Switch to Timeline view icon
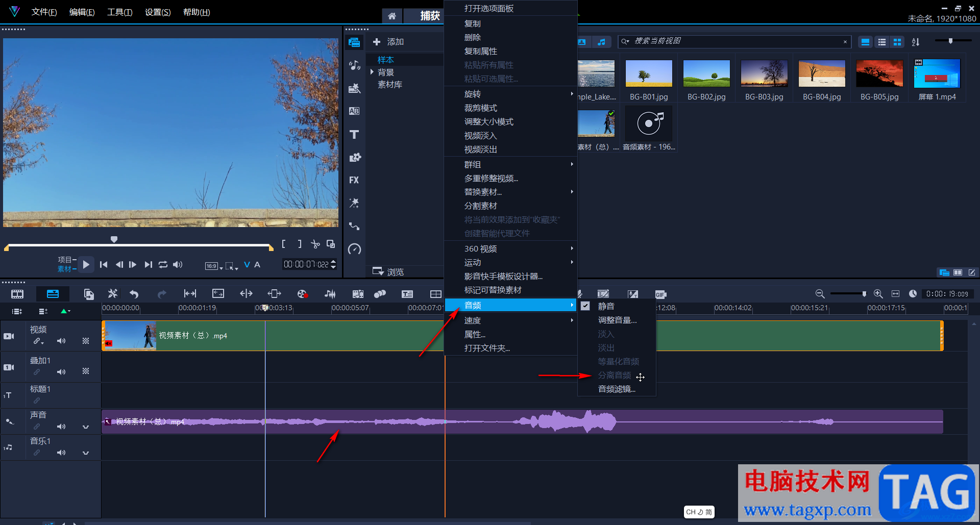Viewport: 980px width, 525px height. click(x=53, y=294)
